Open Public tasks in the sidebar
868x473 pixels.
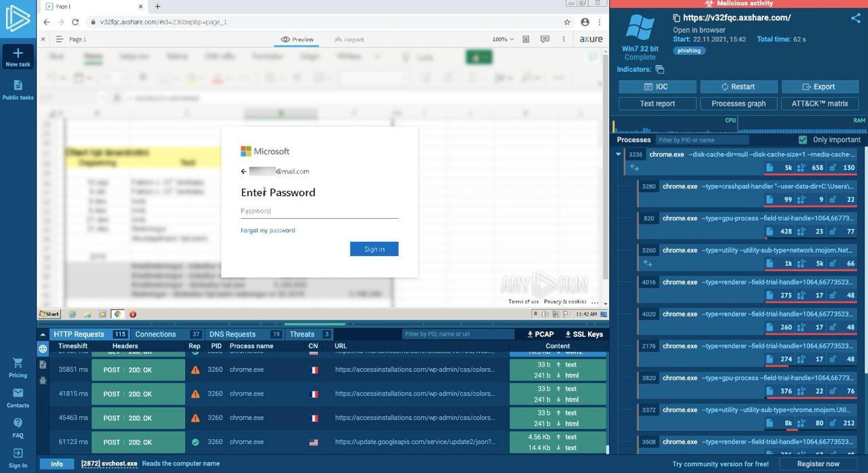pyautogui.click(x=18, y=89)
